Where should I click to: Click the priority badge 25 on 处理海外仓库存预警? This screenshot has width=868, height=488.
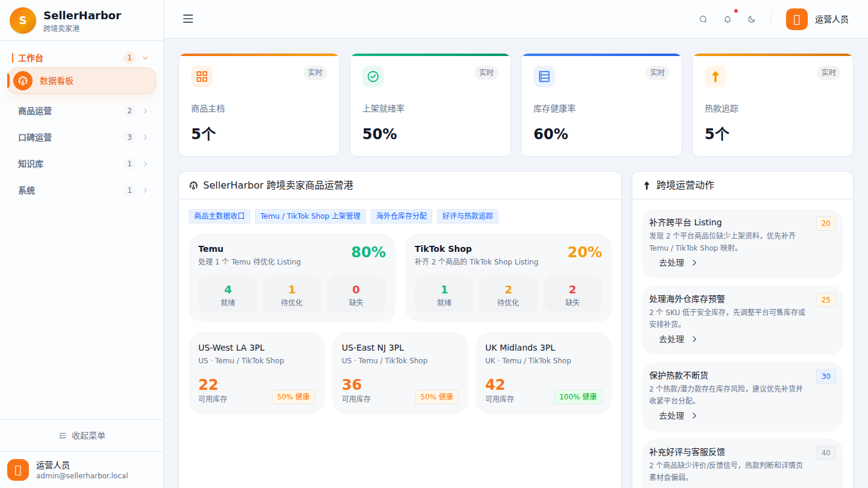[826, 300]
